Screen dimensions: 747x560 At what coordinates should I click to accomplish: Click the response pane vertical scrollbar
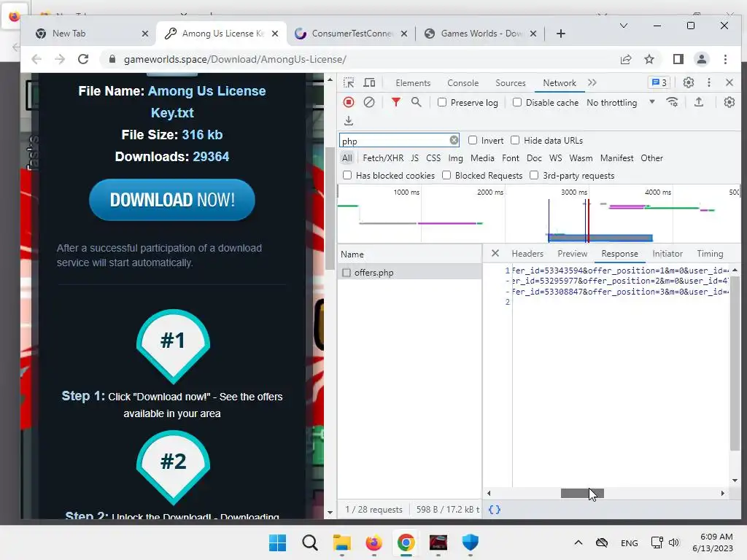point(735,363)
